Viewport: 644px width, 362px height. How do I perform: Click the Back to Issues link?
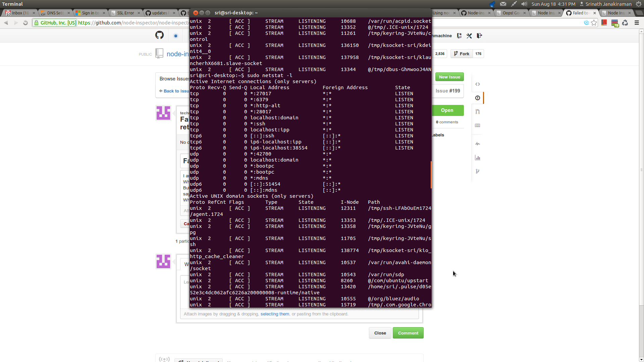click(174, 91)
